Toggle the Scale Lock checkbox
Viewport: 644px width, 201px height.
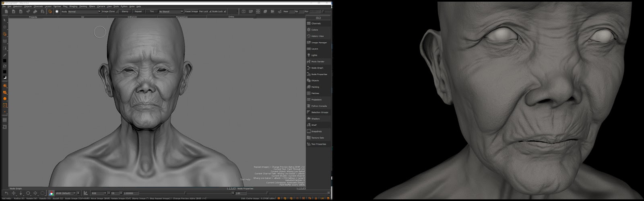coord(225,11)
